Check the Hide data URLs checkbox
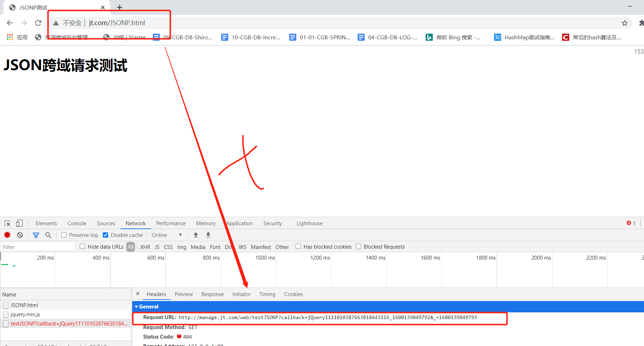 coord(82,246)
